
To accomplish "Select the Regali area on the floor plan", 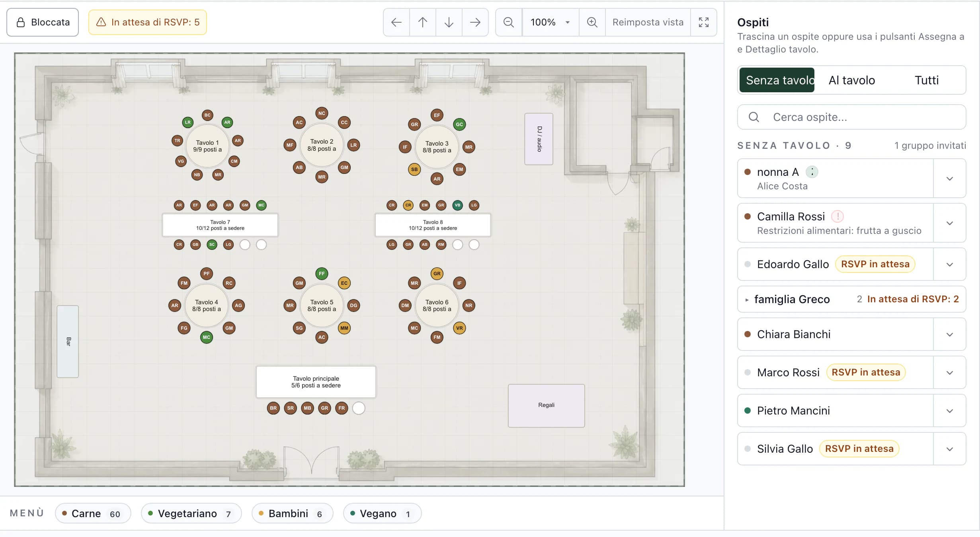I will click(x=547, y=405).
